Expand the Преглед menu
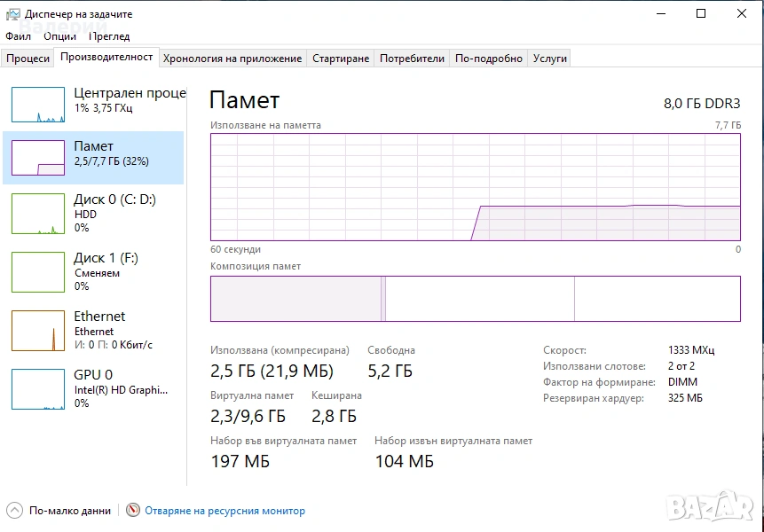 pyautogui.click(x=109, y=36)
